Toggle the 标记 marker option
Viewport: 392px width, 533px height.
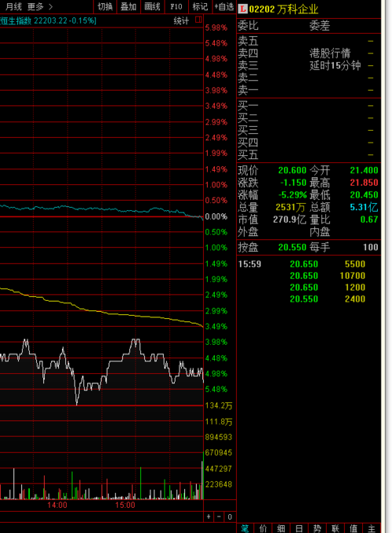pyautogui.click(x=200, y=6)
